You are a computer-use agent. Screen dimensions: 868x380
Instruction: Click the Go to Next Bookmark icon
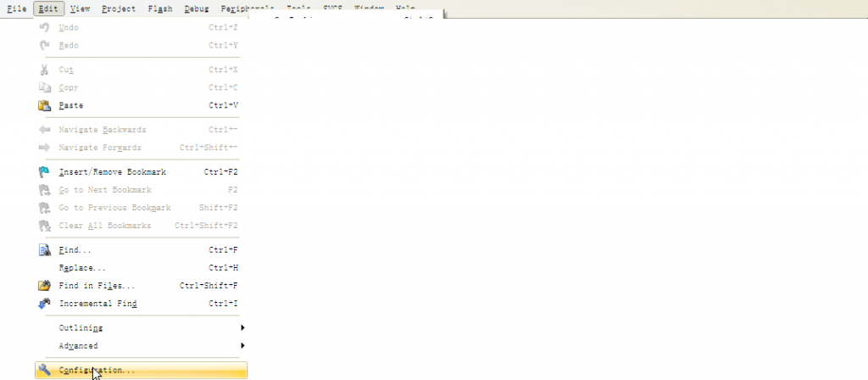point(45,190)
